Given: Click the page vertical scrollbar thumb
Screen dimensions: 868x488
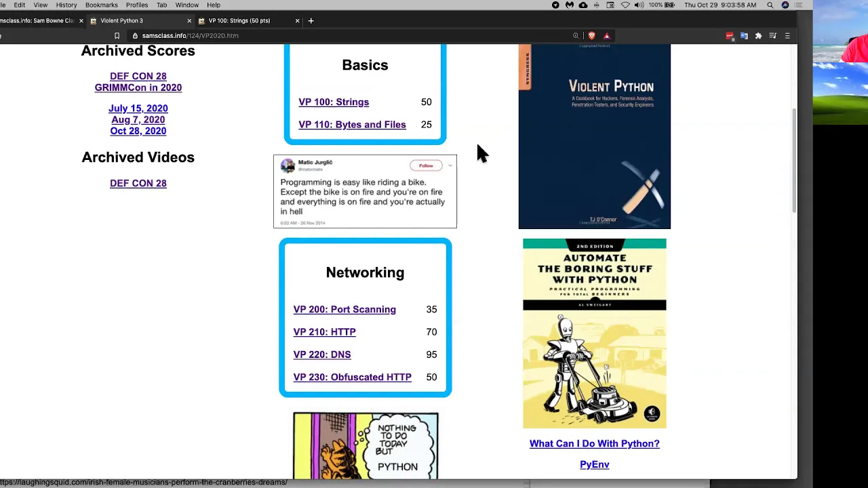Looking at the screenshot, I should click(794, 160).
